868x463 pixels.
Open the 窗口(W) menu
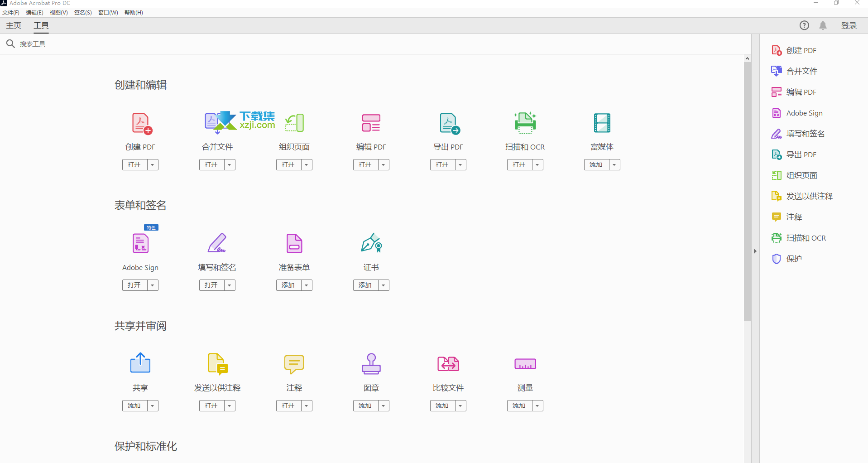[x=108, y=13]
